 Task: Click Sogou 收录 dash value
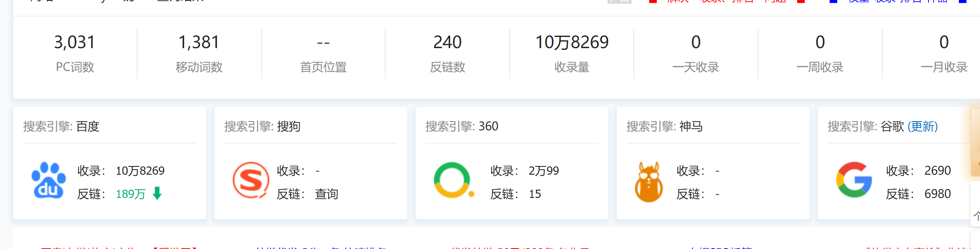click(318, 171)
